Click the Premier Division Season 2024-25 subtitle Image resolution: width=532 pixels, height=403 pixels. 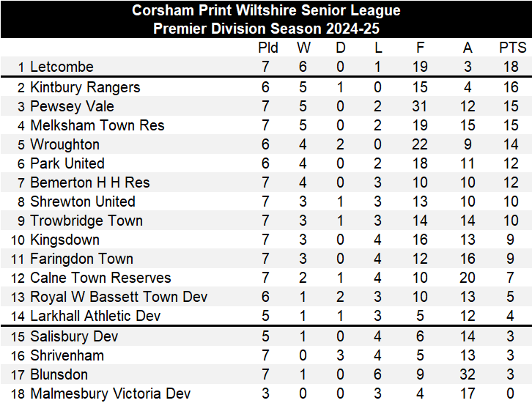point(266,29)
